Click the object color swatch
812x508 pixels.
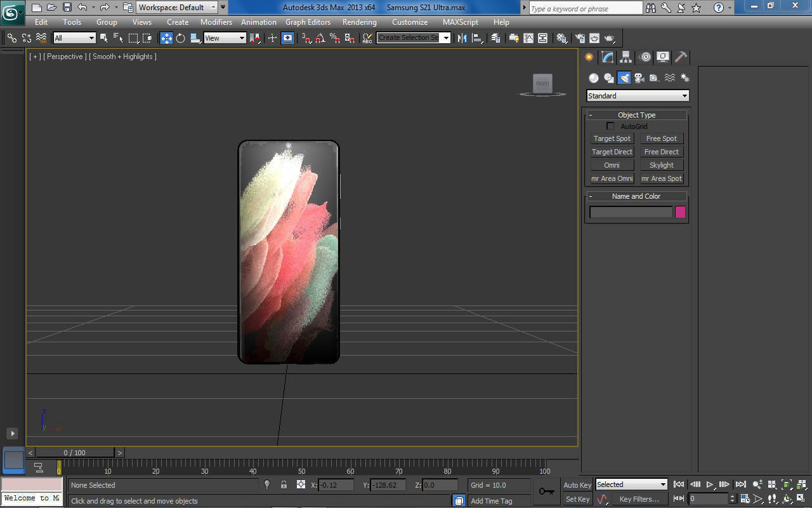point(681,212)
